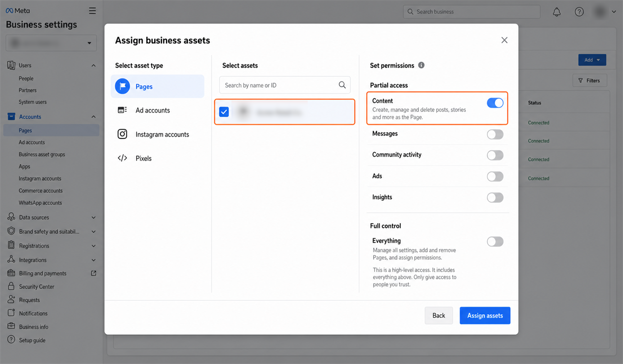This screenshot has width=623, height=364.
Task: Expand Brand safety and suitability section
Action: point(93,231)
